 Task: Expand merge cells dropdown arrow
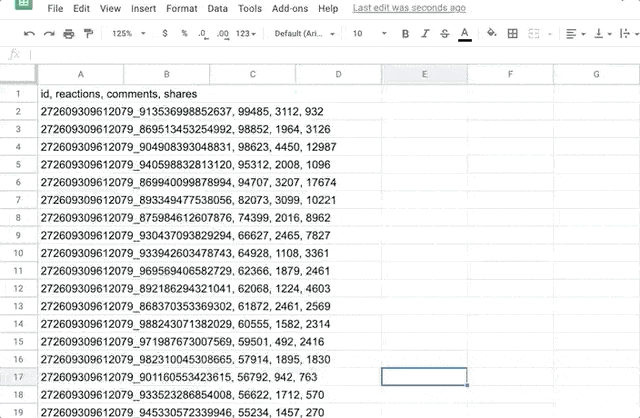pos(549,34)
